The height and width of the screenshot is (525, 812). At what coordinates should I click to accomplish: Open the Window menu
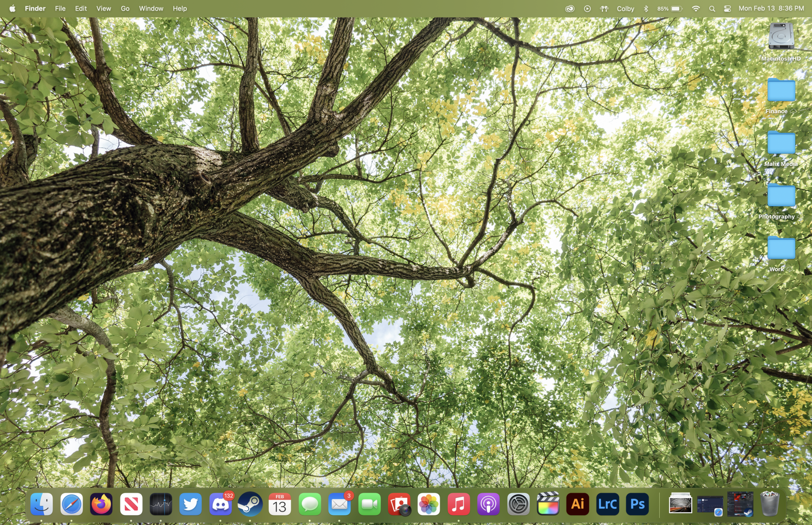pos(151,9)
